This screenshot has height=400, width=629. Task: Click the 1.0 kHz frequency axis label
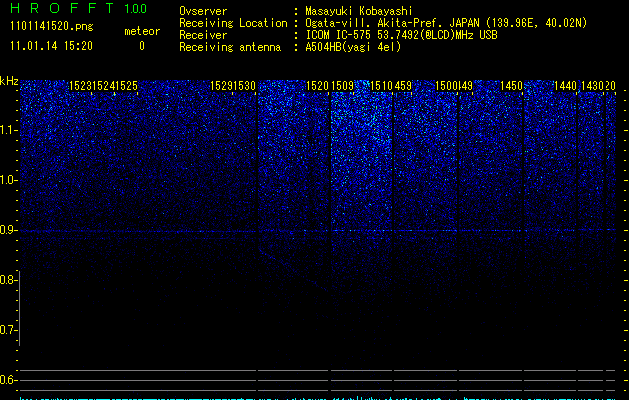[x=8, y=180]
